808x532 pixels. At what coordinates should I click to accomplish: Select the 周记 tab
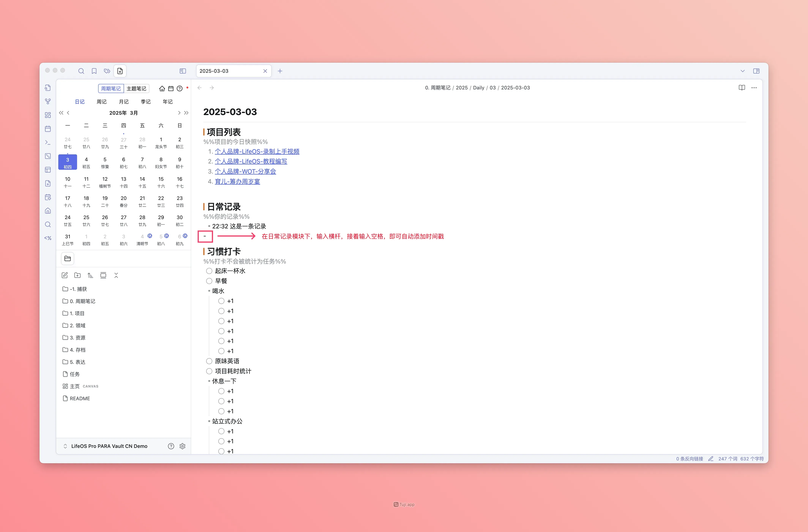pos(102,102)
